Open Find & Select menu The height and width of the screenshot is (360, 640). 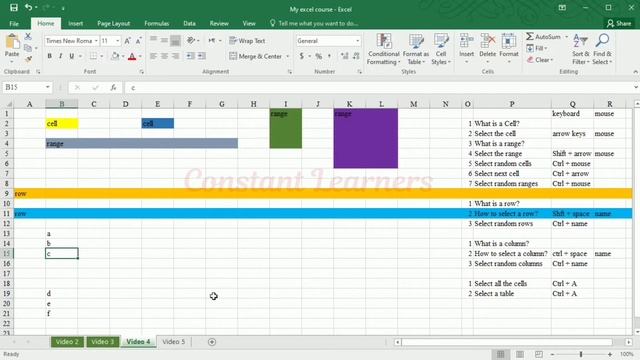pyautogui.click(x=602, y=49)
